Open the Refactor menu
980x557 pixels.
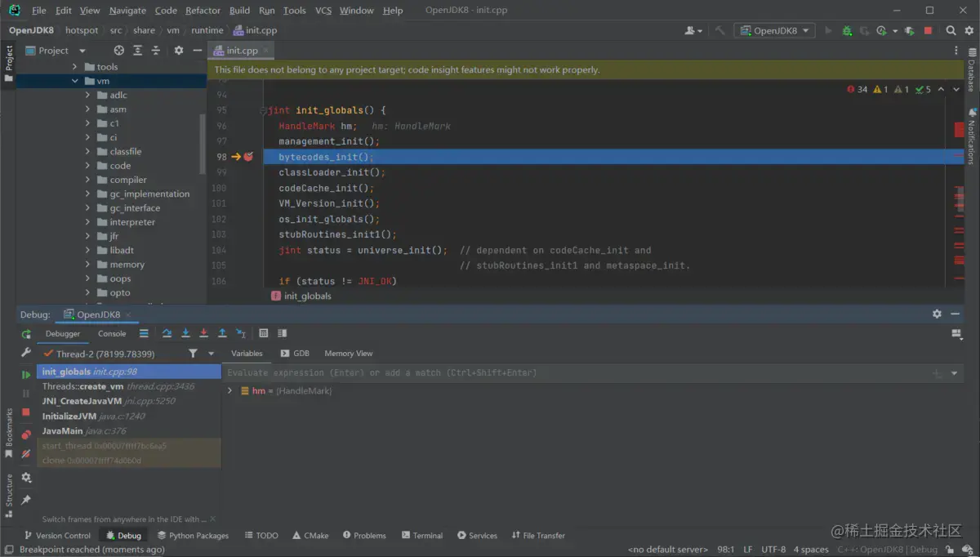[x=203, y=11]
